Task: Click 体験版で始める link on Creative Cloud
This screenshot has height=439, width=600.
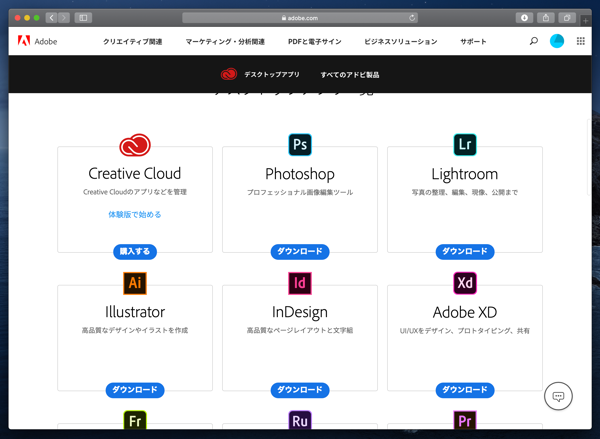Action: (135, 214)
